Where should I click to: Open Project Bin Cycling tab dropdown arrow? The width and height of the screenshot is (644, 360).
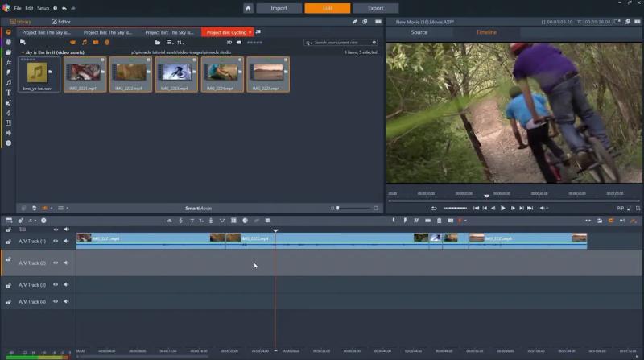250,32
